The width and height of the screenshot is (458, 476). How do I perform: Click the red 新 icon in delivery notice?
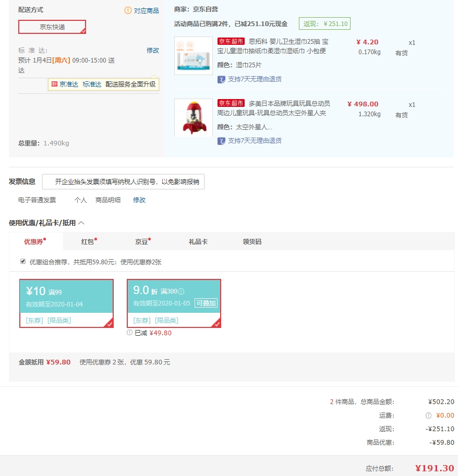tap(54, 84)
